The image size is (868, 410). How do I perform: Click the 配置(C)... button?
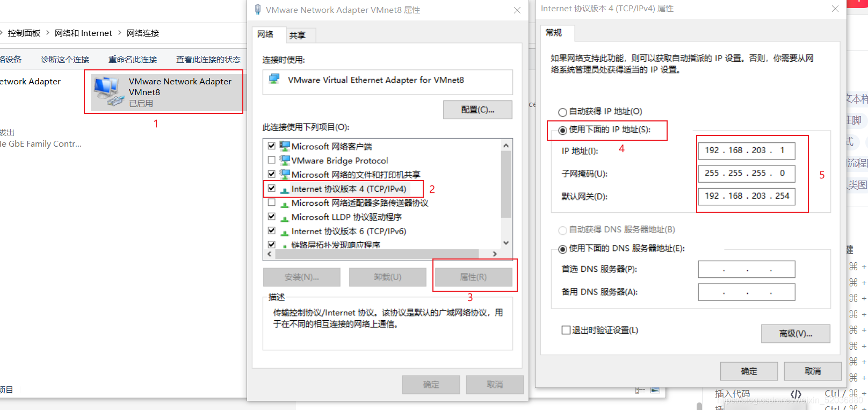point(478,110)
